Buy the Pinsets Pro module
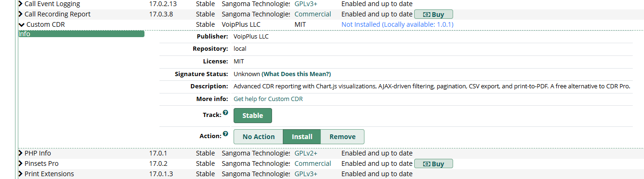 pos(433,163)
